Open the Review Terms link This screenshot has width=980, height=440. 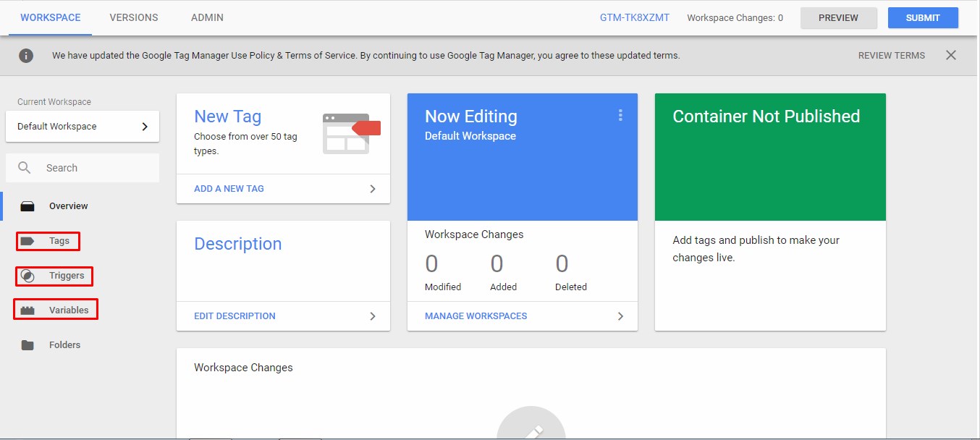pos(892,56)
